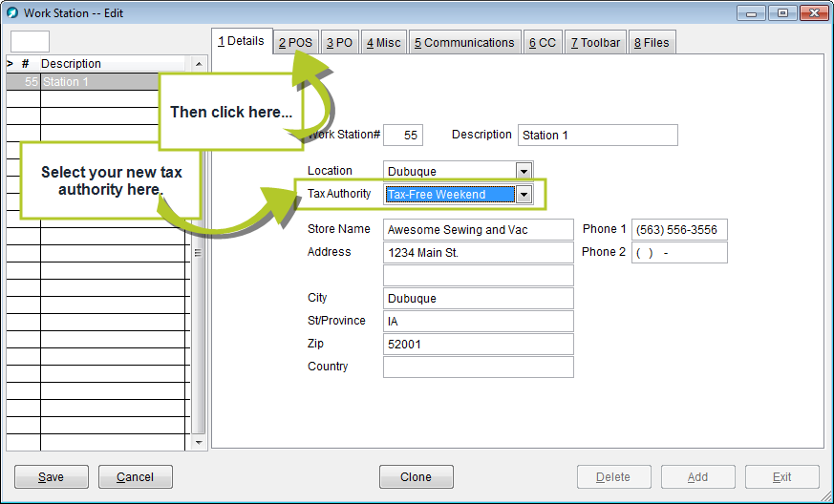Select Station 1 row in list
Screen dimensions: 834x504
(x=96, y=82)
